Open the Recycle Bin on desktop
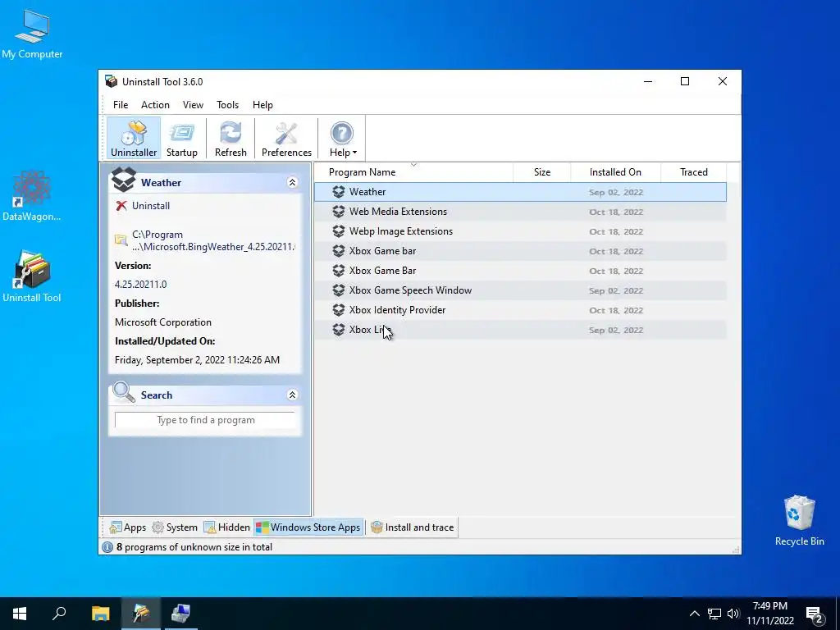 (799, 521)
